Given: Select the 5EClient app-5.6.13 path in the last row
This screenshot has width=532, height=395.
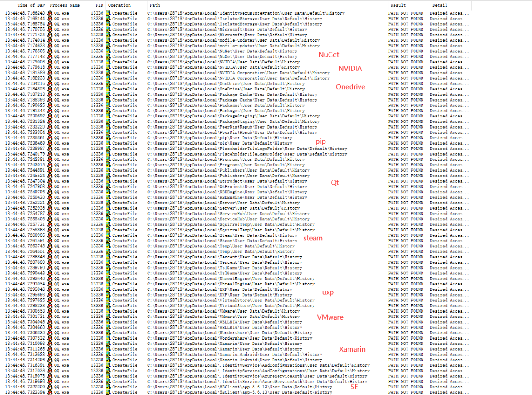Looking at the screenshot, I should pyautogui.click(x=240, y=392).
